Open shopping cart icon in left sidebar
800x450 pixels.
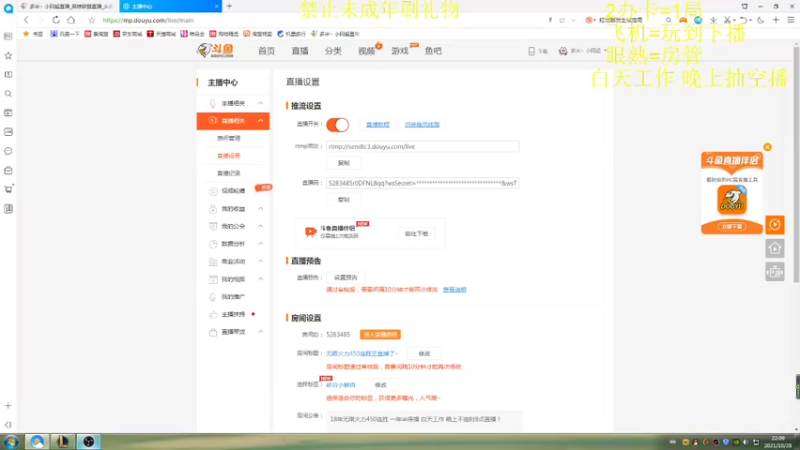8,189
